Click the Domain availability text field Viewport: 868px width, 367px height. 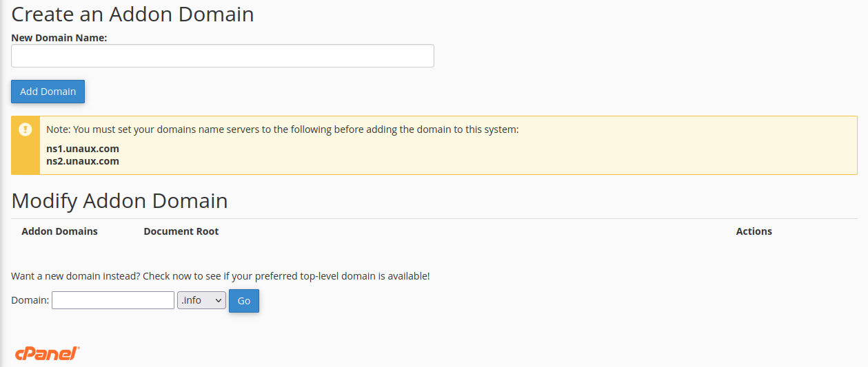point(113,300)
